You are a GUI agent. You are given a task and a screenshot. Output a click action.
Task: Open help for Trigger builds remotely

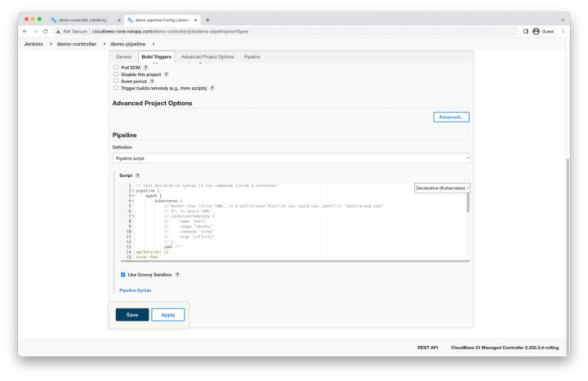pos(212,88)
